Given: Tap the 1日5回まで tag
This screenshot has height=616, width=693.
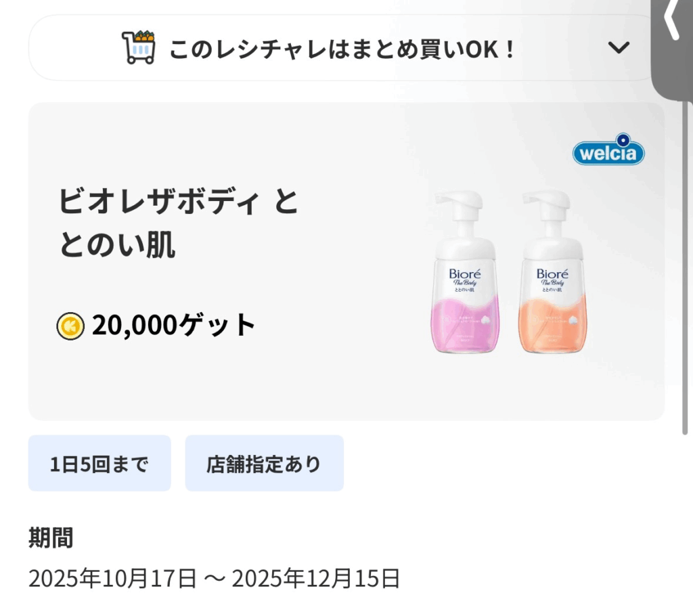Looking at the screenshot, I should point(99,464).
